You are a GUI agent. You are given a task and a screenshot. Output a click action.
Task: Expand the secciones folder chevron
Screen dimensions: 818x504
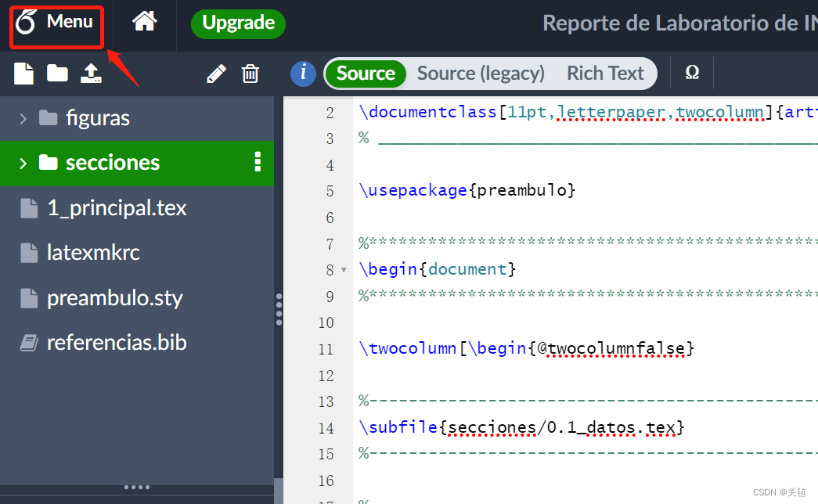(23, 164)
